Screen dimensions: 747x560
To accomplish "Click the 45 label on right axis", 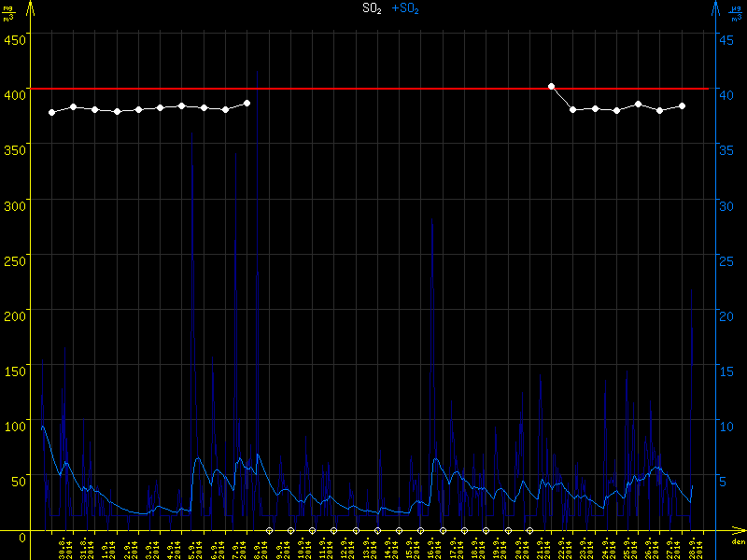I will click(x=725, y=39).
